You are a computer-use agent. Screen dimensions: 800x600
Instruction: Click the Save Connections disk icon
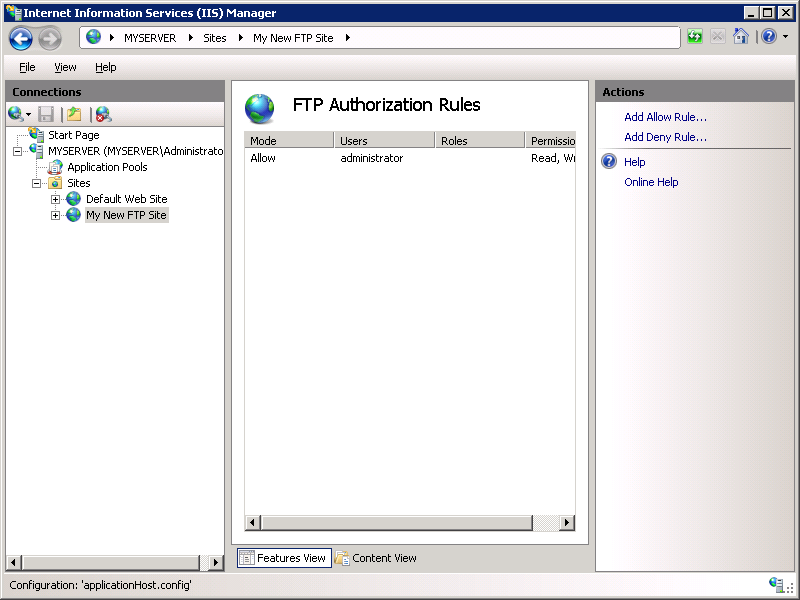(45, 113)
